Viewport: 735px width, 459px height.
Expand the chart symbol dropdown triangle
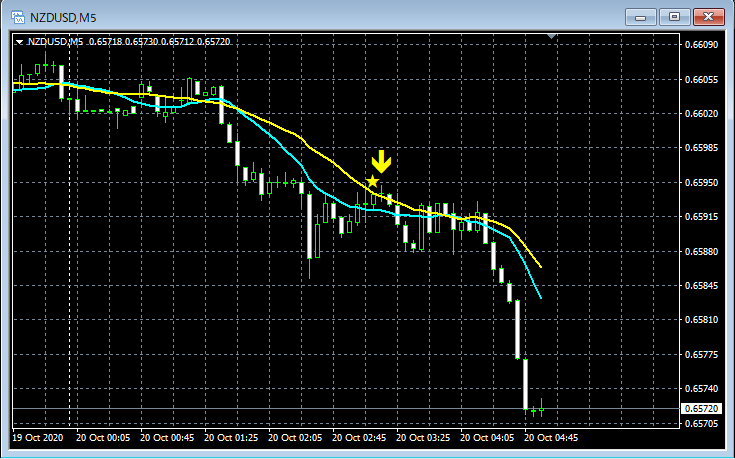19,42
